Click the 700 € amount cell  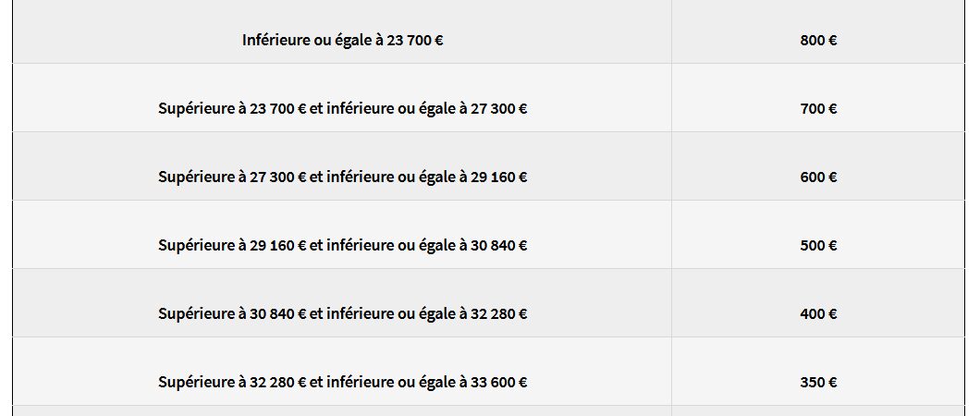(x=818, y=97)
